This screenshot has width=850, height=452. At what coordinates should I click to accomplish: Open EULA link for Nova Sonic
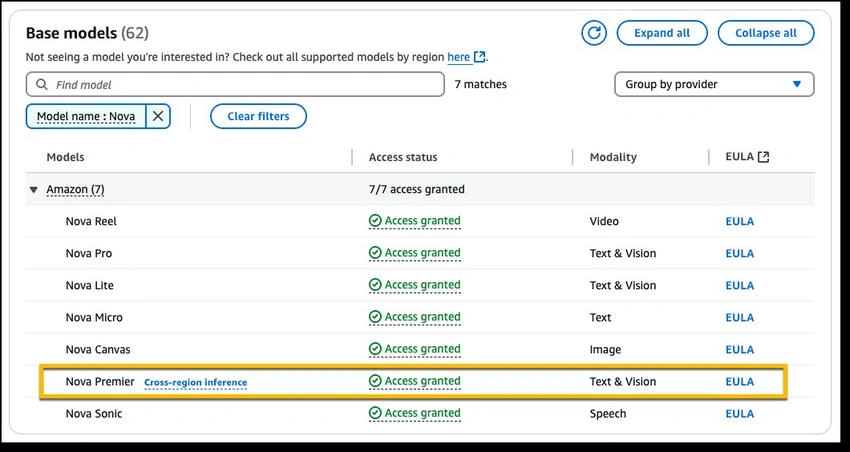[739, 414]
